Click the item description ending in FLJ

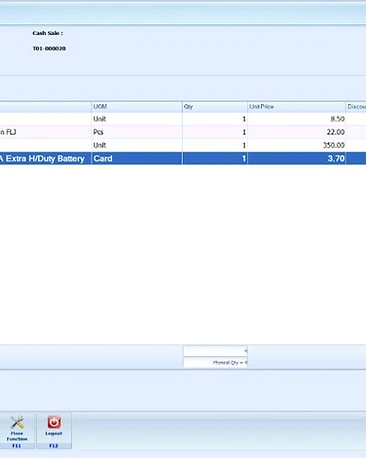click(x=45, y=132)
